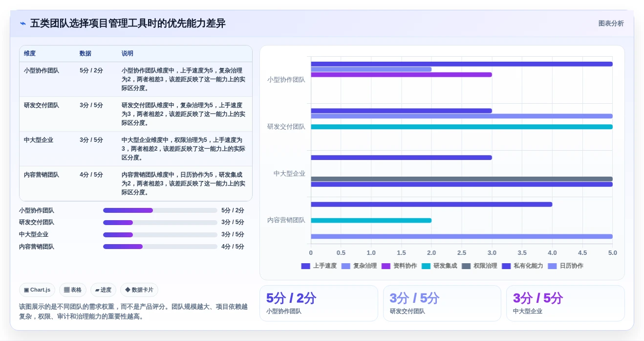The height and width of the screenshot is (341, 644).
Task: Select 内容营销团队 table row name
Action: coord(42,175)
